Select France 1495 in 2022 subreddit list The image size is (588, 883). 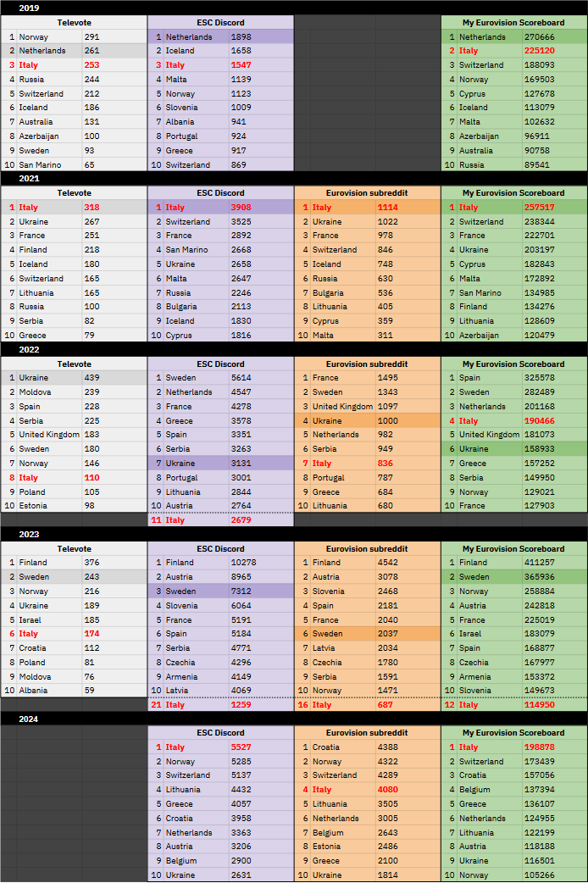pyautogui.click(x=367, y=378)
